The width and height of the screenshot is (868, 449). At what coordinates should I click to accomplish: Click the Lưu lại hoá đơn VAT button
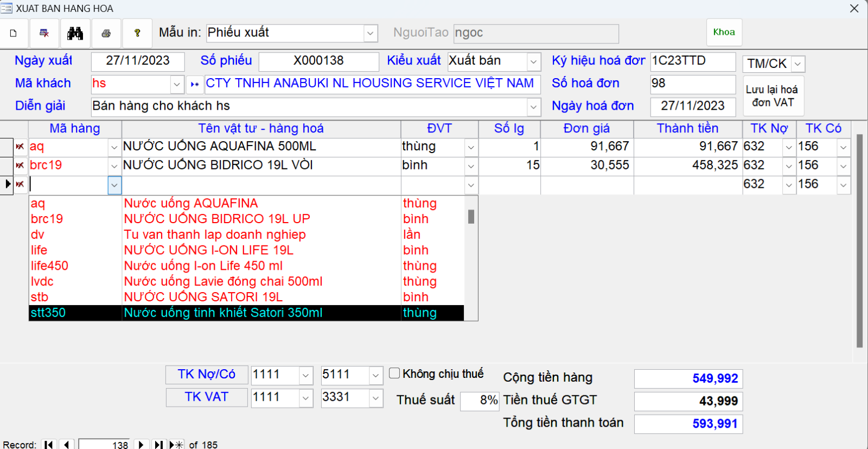772,96
